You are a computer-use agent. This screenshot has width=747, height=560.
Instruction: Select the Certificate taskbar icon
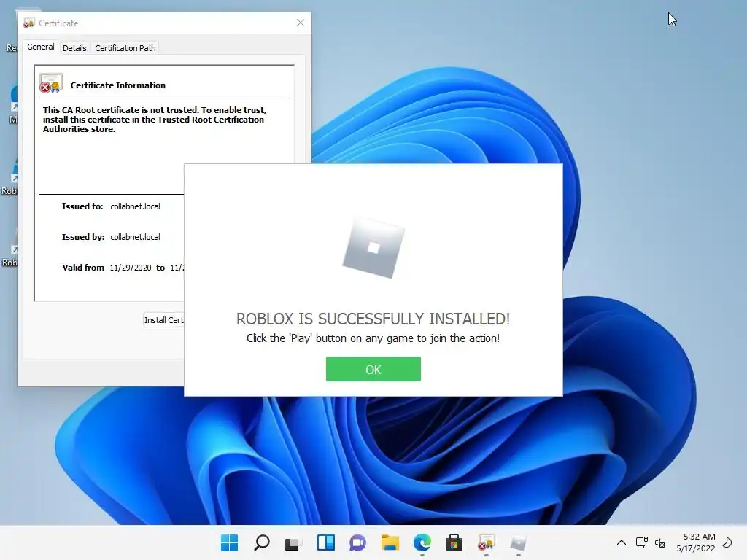pos(486,542)
